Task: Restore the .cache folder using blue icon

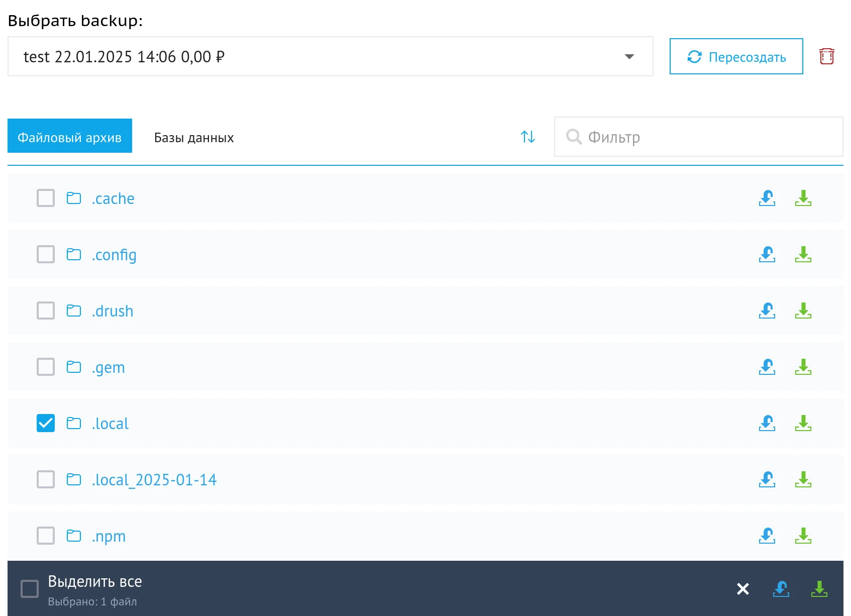Action: pyautogui.click(x=767, y=198)
